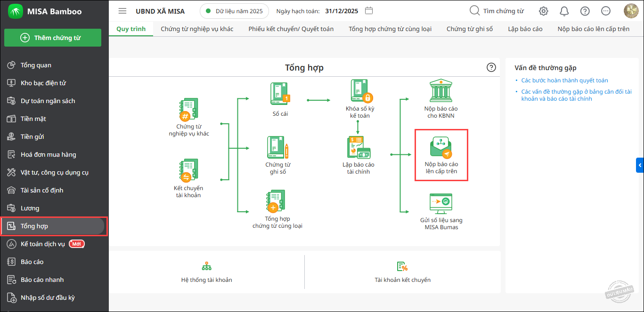Open the notifications bell icon
Screen dimensions: 644x312
click(564, 11)
